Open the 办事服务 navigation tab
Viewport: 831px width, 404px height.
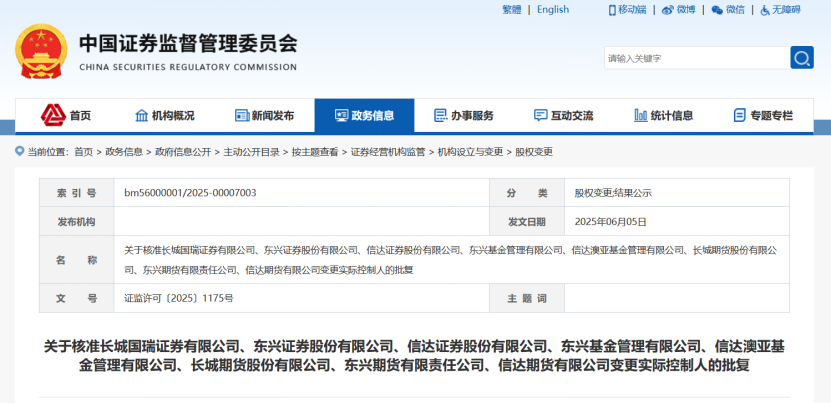click(464, 116)
